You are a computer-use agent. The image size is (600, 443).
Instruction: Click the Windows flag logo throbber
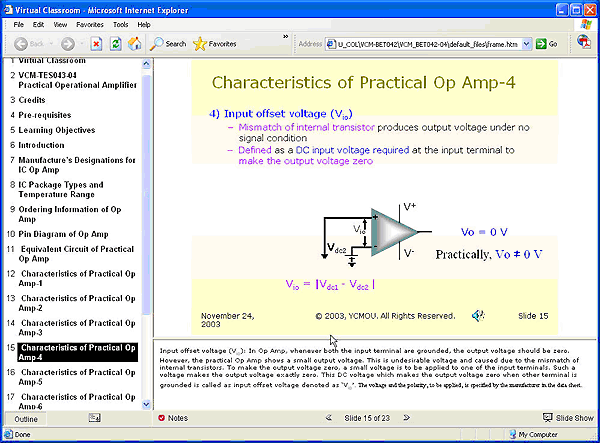585,24
